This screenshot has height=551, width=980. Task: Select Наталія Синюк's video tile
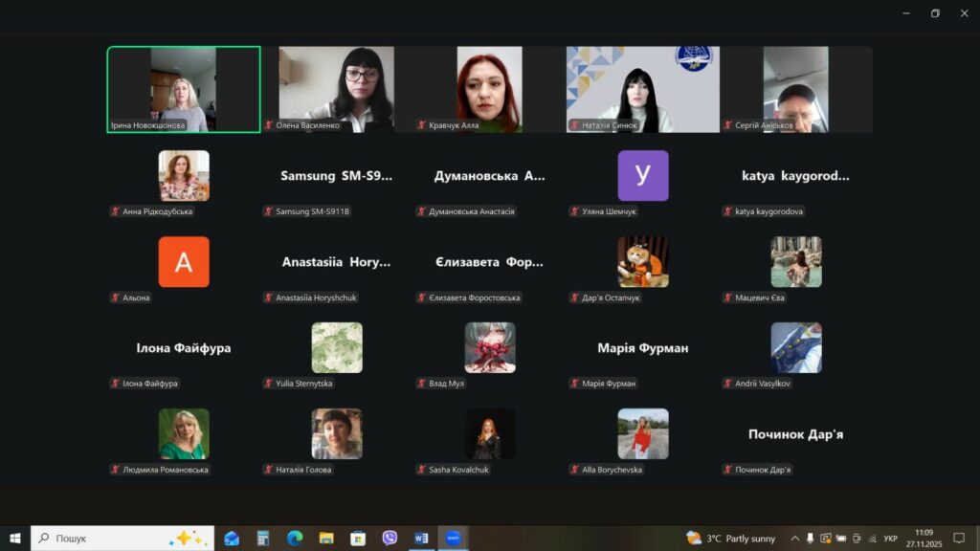[x=642, y=89]
